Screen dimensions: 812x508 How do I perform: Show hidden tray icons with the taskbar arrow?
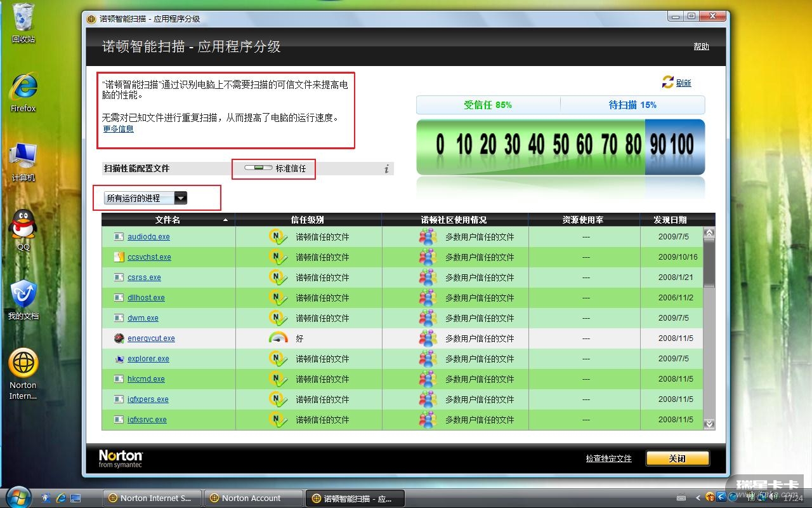[698, 498]
